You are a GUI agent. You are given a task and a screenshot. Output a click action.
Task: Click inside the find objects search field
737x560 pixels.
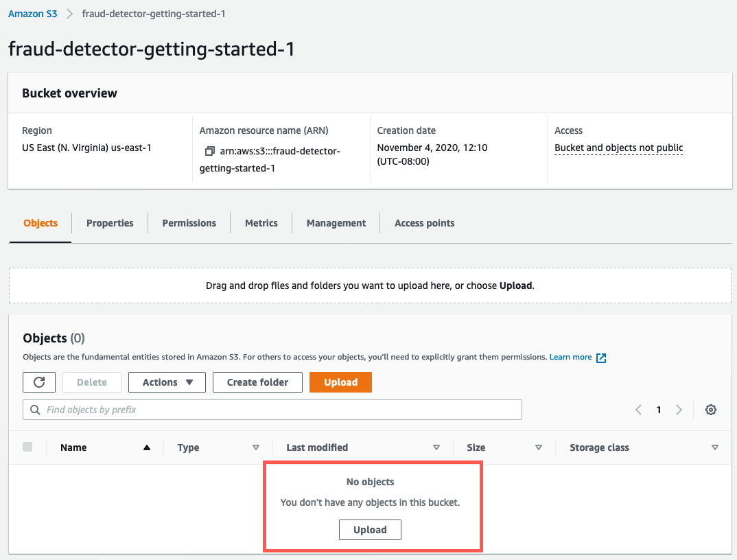click(206, 410)
